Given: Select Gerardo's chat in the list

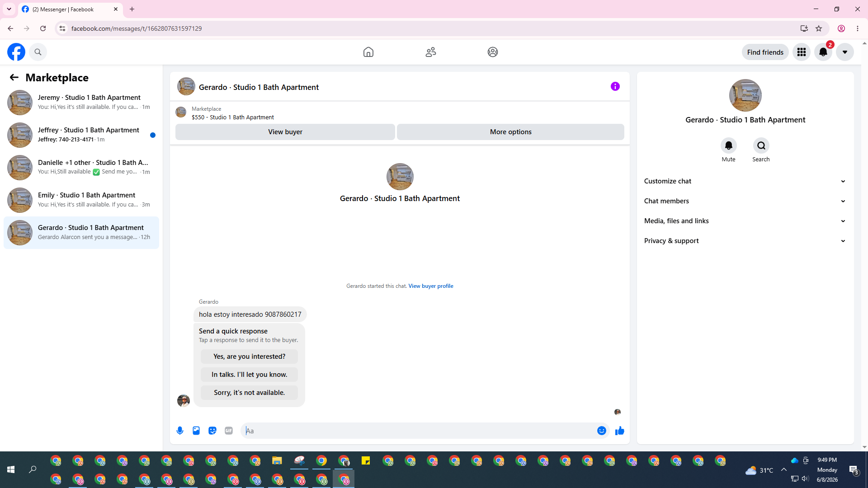Looking at the screenshot, I should coord(81,232).
